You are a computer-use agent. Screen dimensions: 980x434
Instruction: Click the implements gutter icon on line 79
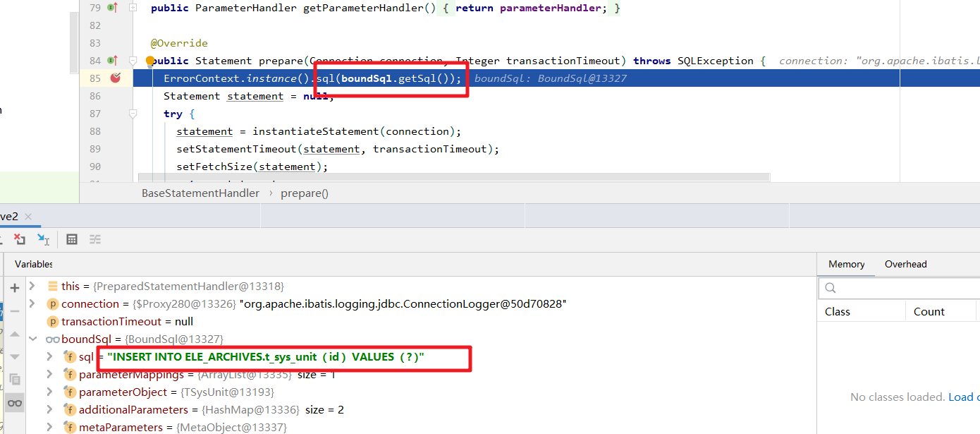pos(113,8)
